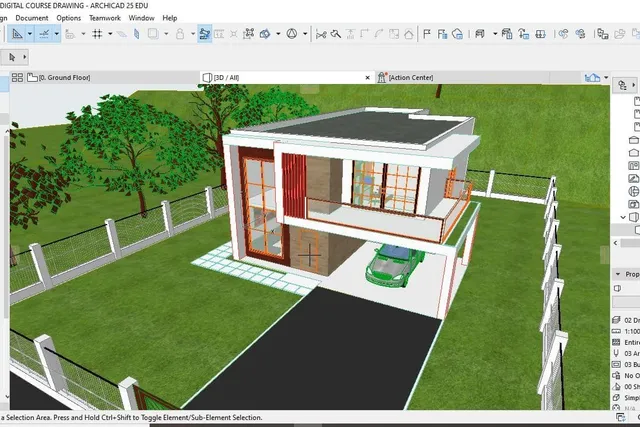Click the grayed roof house icon

point(409,34)
